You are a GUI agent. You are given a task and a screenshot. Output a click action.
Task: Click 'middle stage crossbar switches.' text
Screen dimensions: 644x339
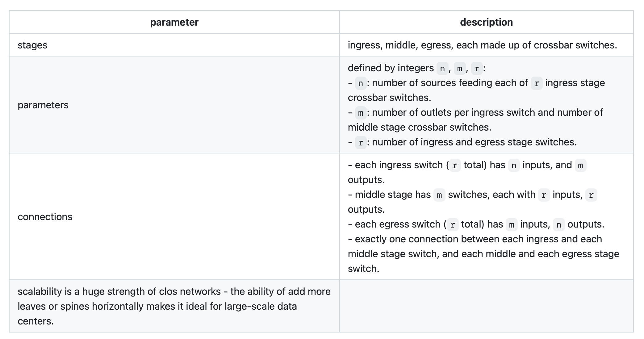click(x=420, y=127)
